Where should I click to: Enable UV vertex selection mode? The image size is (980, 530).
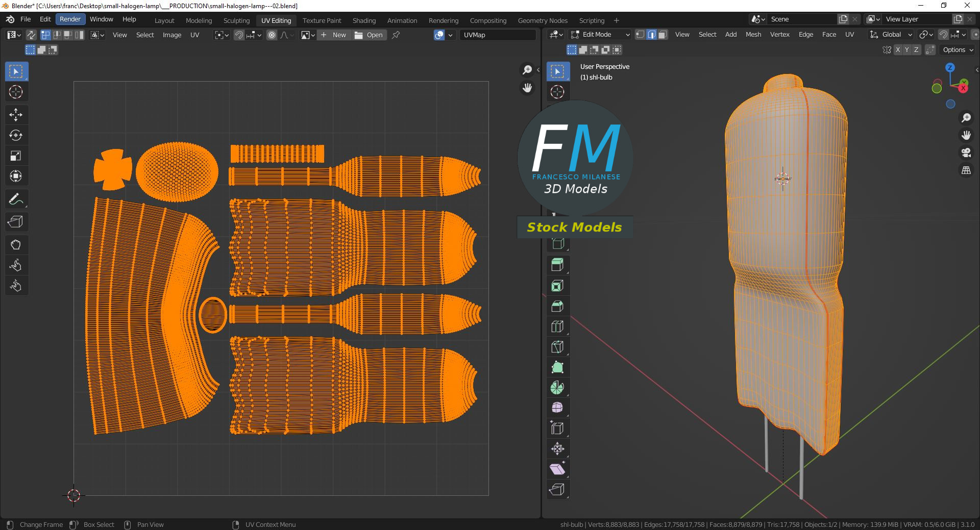tap(45, 35)
